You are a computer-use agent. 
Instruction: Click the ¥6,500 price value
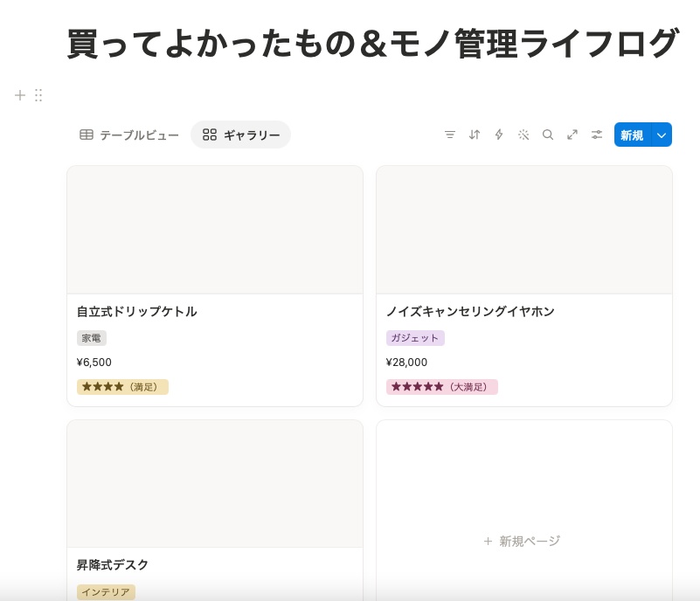pyautogui.click(x=94, y=363)
